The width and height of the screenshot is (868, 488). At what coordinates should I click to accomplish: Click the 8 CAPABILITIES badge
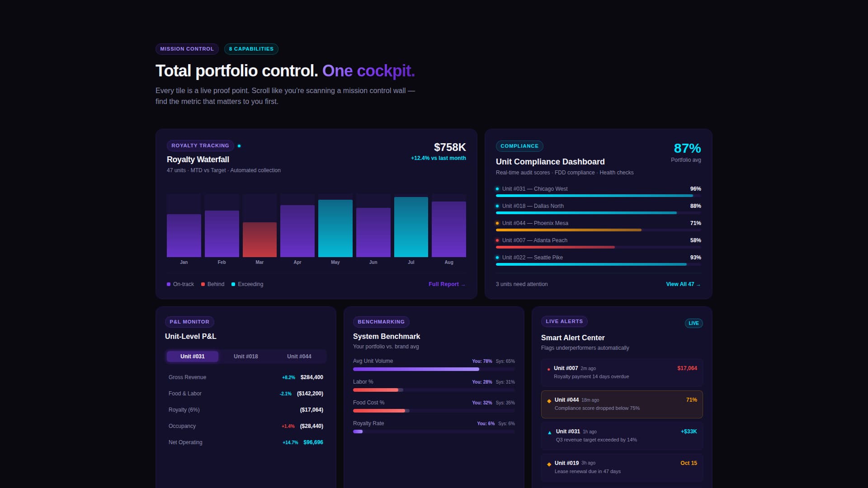click(251, 49)
